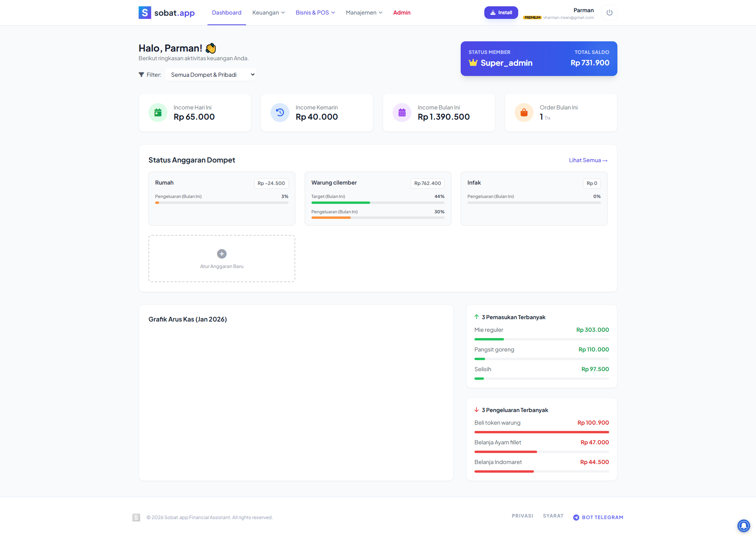The image size is (756, 538).
Task: Click the orange Order Bulan Ini bag icon
Action: coord(524,112)
